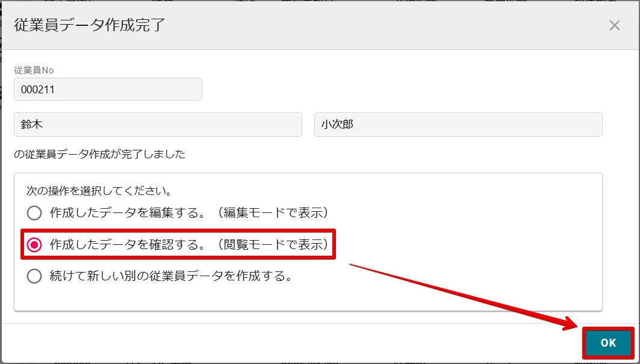Click the 従業員データ作成完了 dialog title
Screen dimensions: 640x364
pyautogui.click(x=89, y=25)
